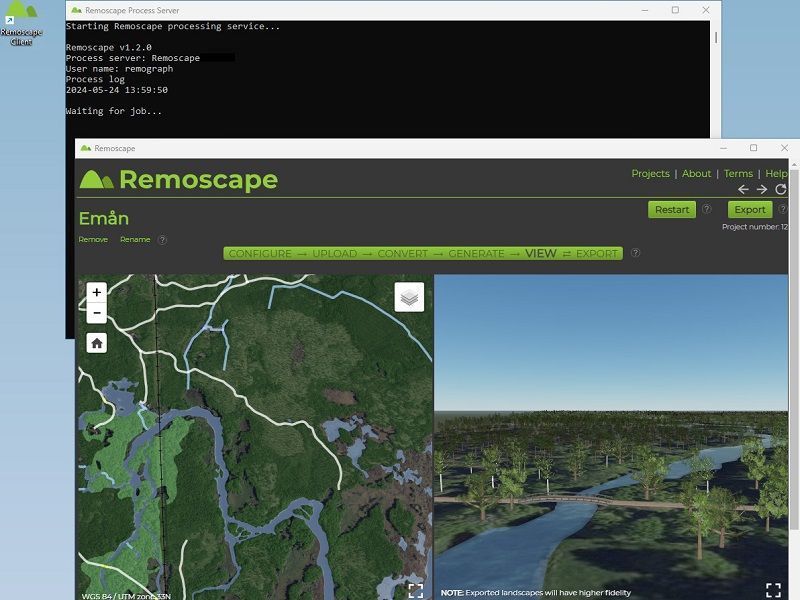This screenshot has height=600, width=800.
Task: Open Remoscape Client desktop shortcut
Action: point(21,23)
